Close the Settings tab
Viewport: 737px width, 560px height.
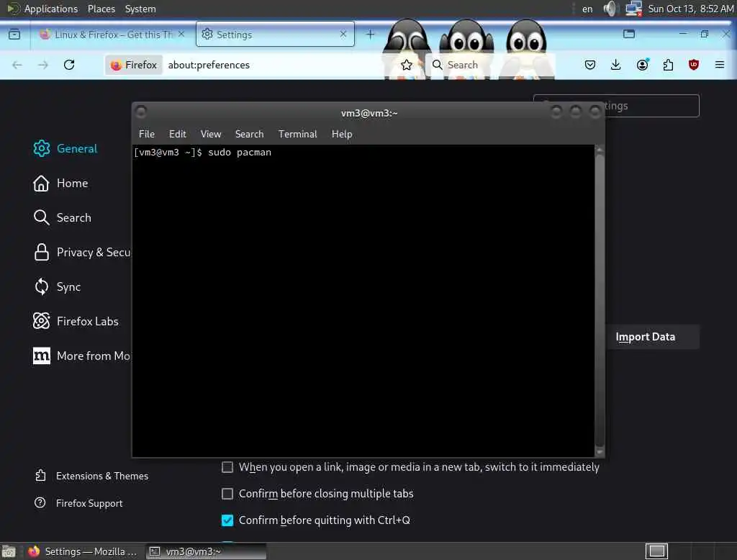click(x=343, y=35)
